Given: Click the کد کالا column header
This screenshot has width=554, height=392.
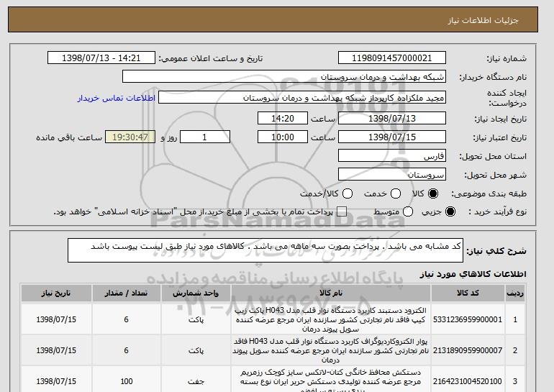Looking at the screenshot, I should (468, 293).
